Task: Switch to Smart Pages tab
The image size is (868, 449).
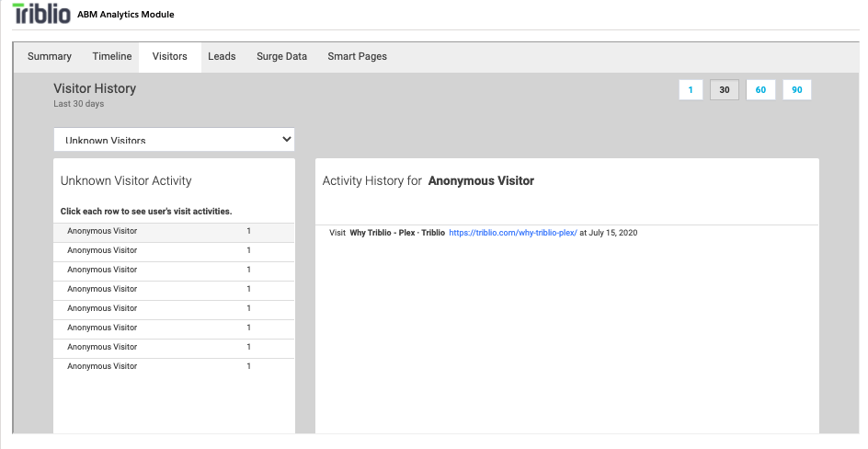Action: 357,56
